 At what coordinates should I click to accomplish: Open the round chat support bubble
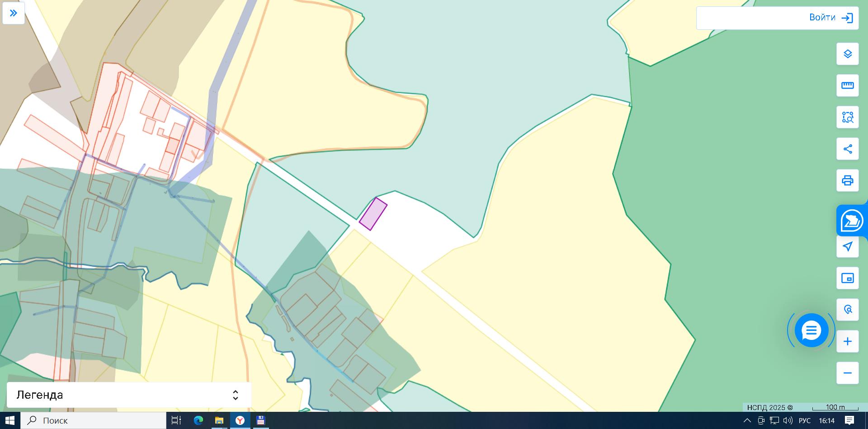click(x=811, y=330)
